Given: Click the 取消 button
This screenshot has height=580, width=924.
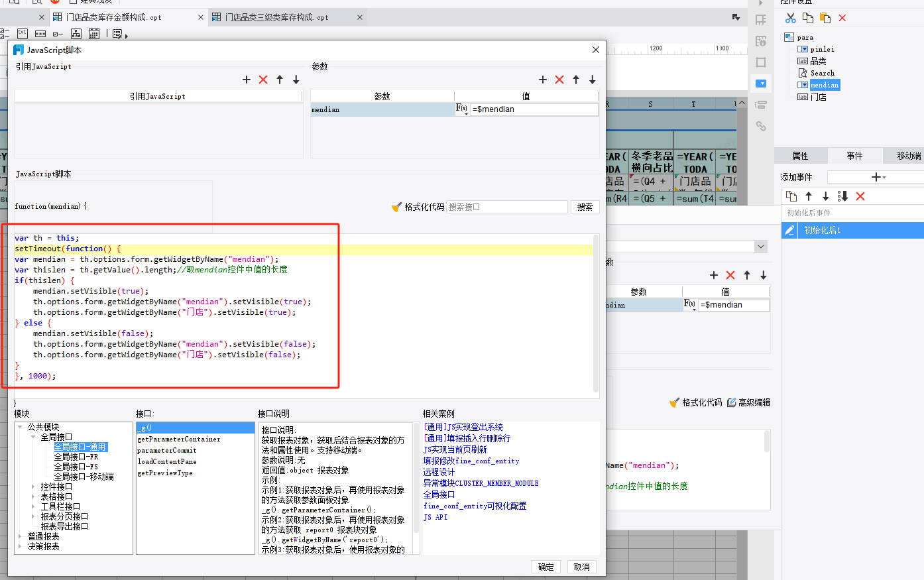Looking at the screenshot, I should coord(582,567).
